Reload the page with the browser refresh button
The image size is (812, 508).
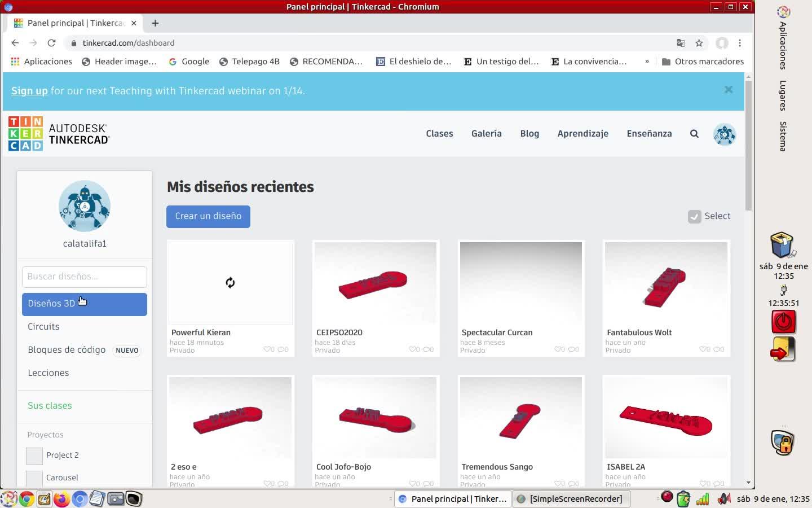point(51,43)
